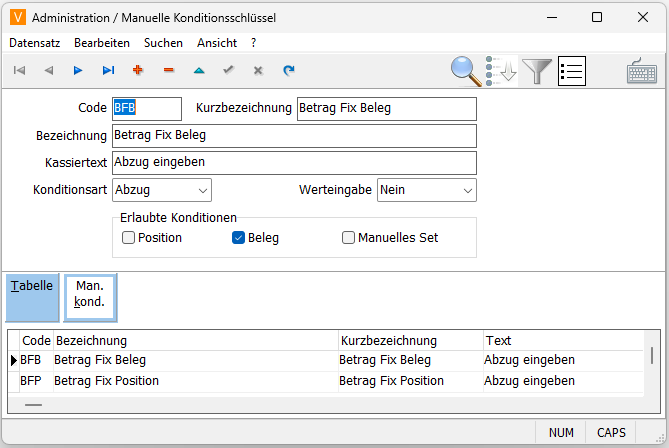Toggle the list view icon
The width and height of the screenshot is (669, 448).
point(572,71)
